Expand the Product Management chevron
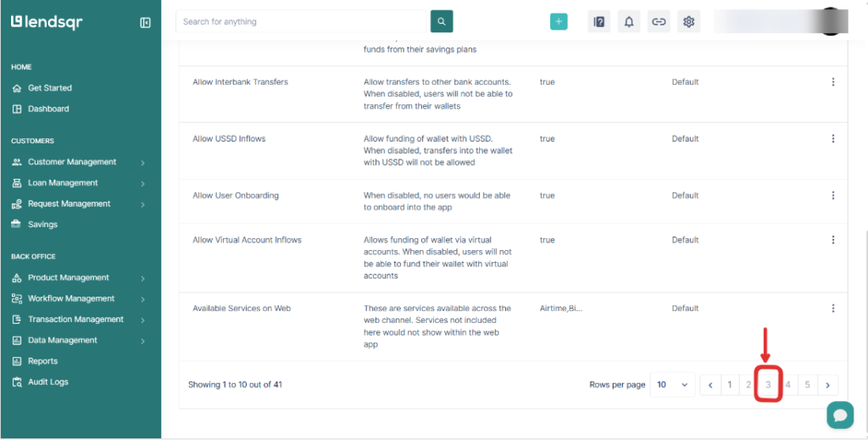The width and height of the screenshot is (868, 440). [x=142, y=278]
